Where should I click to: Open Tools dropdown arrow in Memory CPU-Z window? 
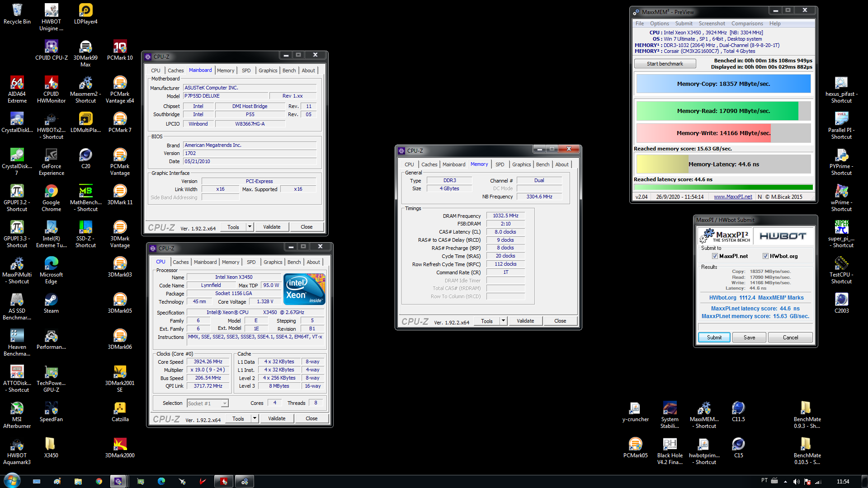coord(503,321)
